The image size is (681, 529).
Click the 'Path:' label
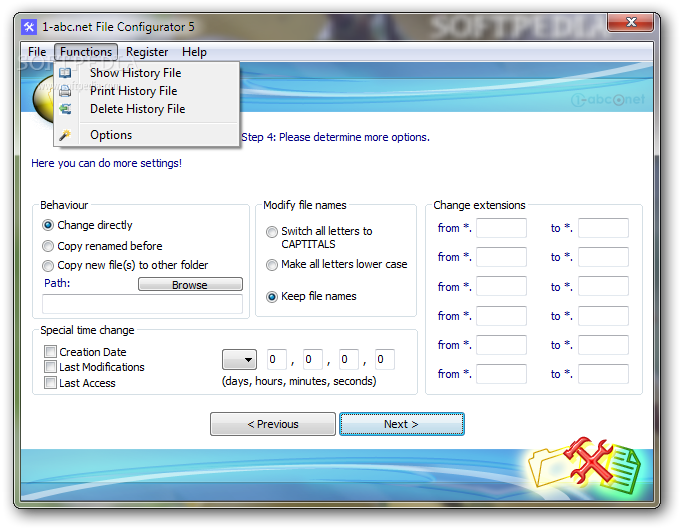pos(57,283)
